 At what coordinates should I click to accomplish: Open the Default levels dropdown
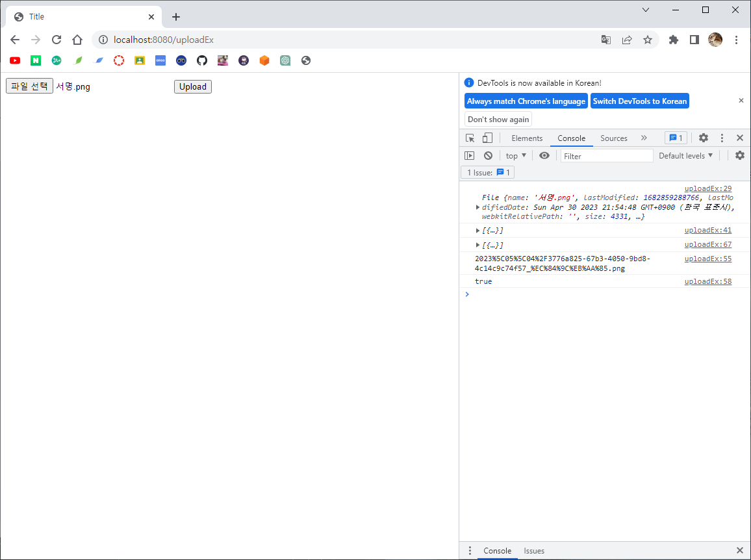click(685, 156)
